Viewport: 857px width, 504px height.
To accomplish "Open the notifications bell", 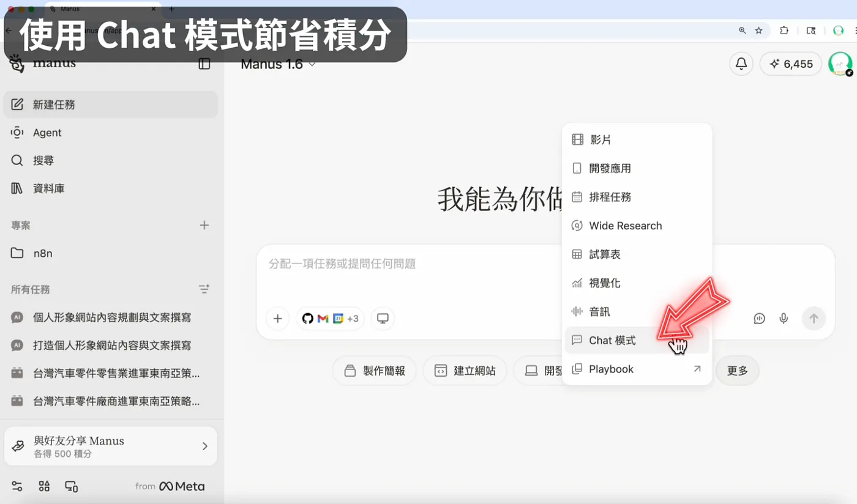I will coord(741,64).
